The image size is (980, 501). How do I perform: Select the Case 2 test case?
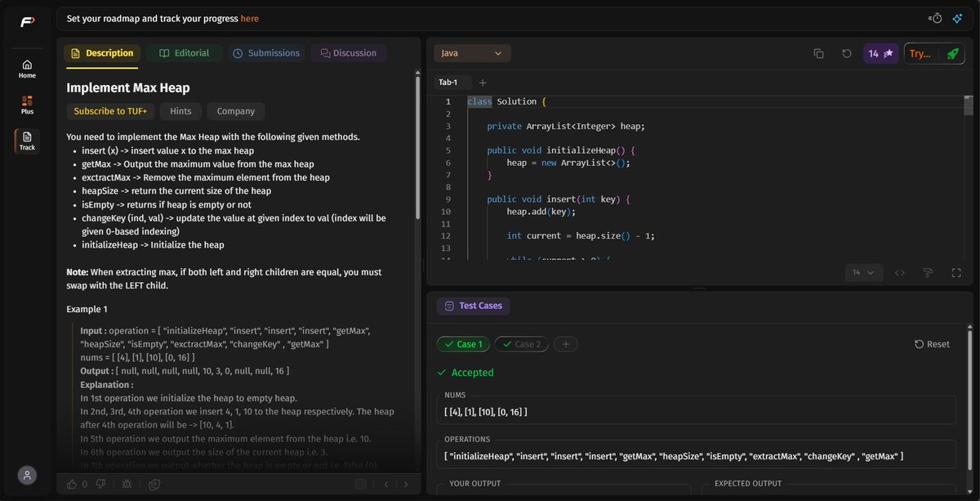click(x=521, y=344)
